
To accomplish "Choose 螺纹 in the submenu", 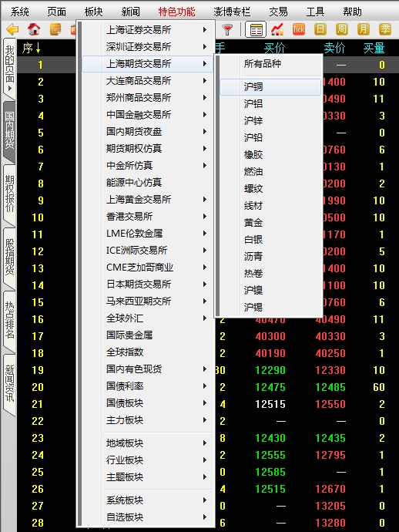I will click(270, 189).
